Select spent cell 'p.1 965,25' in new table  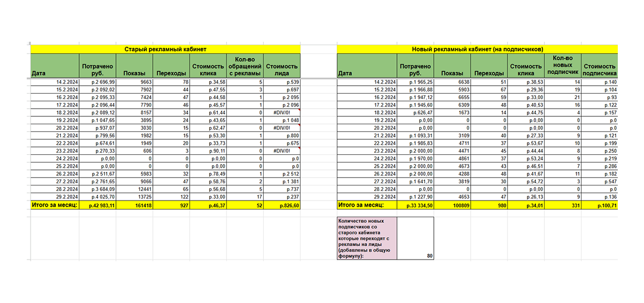(415, 82)
